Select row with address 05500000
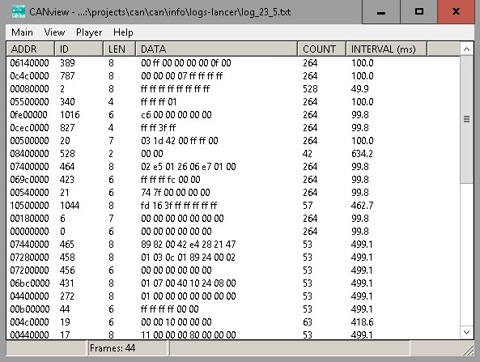This screenshot has width=480, height=362. [x=233, y=102]
